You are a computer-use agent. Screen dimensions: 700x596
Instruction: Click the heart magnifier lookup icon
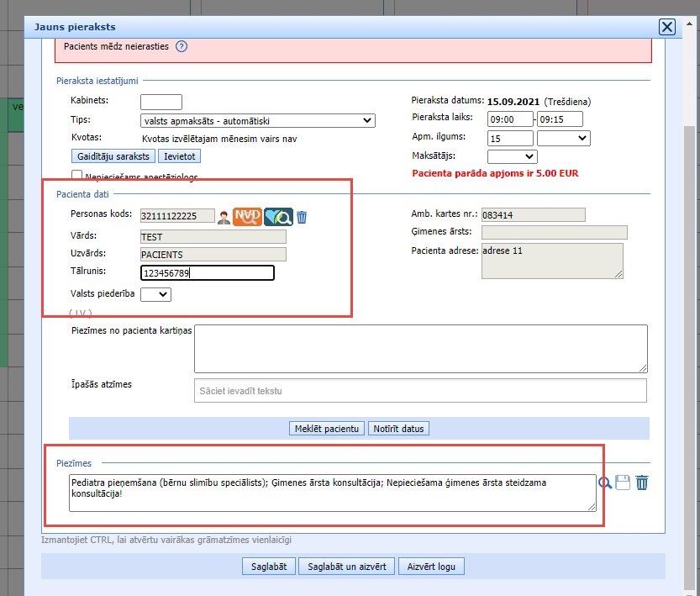tap(278, 217)
